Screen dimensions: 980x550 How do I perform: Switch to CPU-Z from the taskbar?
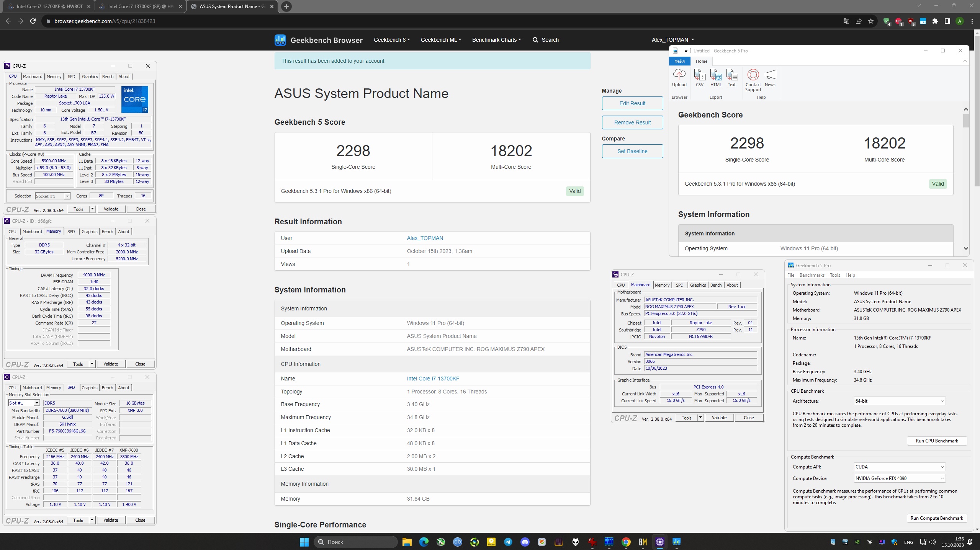click(659, 542)
